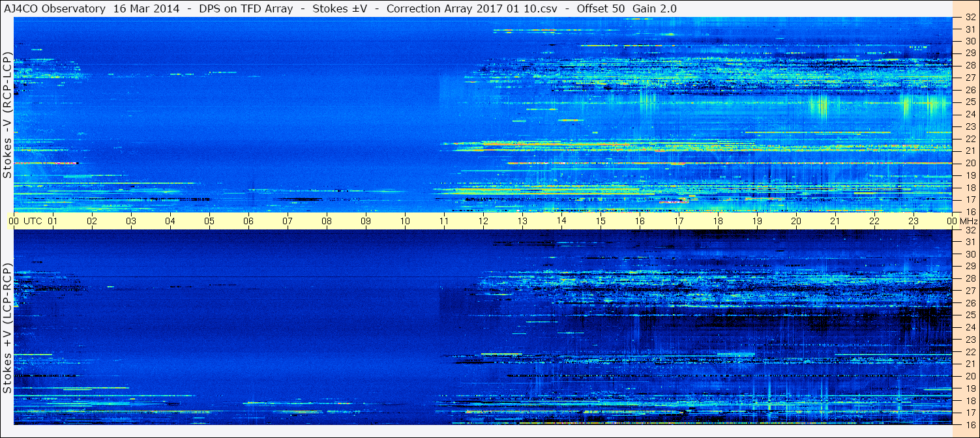Click the 32 MHz tick in upper scale
This screenshot has width=980, height=438.
click(x=969, y=18)
